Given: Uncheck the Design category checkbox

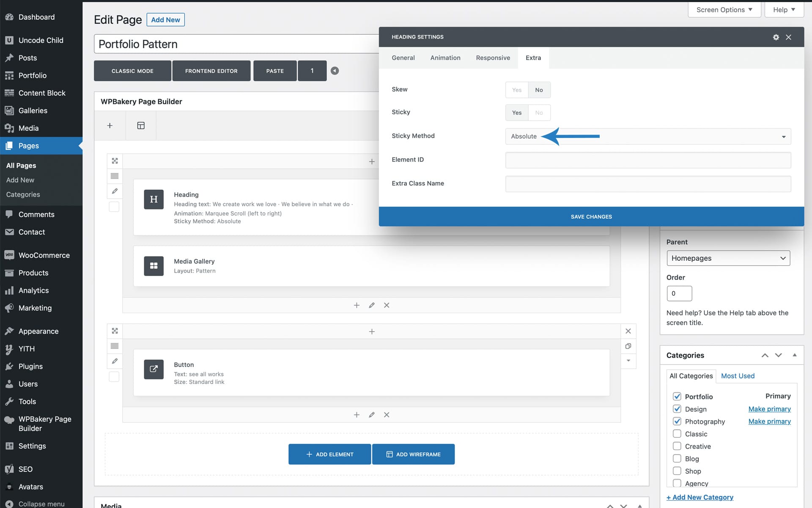Looking at the screenshot, I should [x=677, y=409].
